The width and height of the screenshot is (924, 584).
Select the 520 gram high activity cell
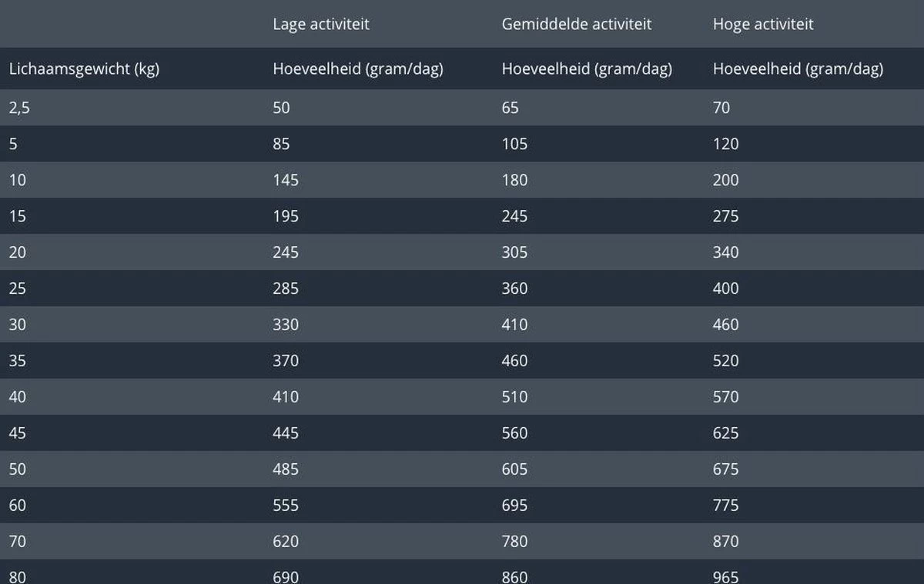[725, 361]
